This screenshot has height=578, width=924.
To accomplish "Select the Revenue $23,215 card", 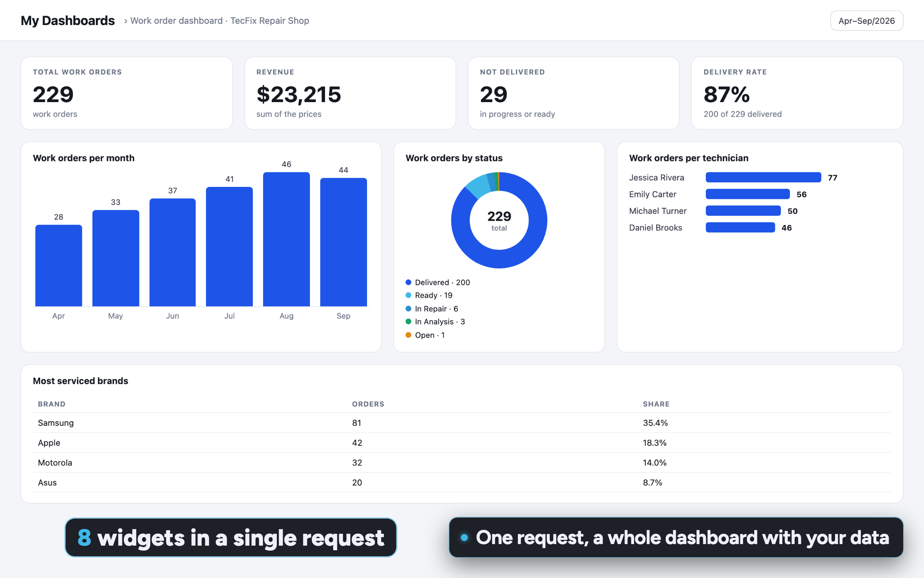I will (350, 93).
